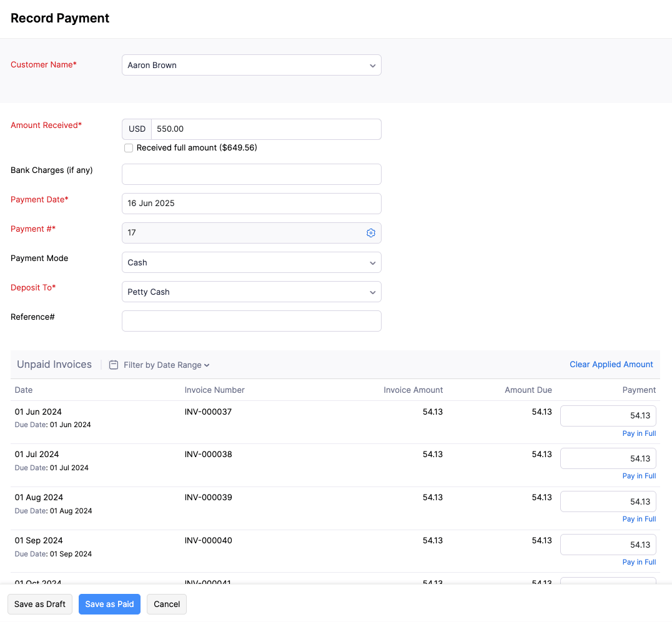Viewport: 672px width, 622px height.
Task: Click Pay in Full for invoice INV-000040
Action: pyautogui.click(x=639, y=561)
